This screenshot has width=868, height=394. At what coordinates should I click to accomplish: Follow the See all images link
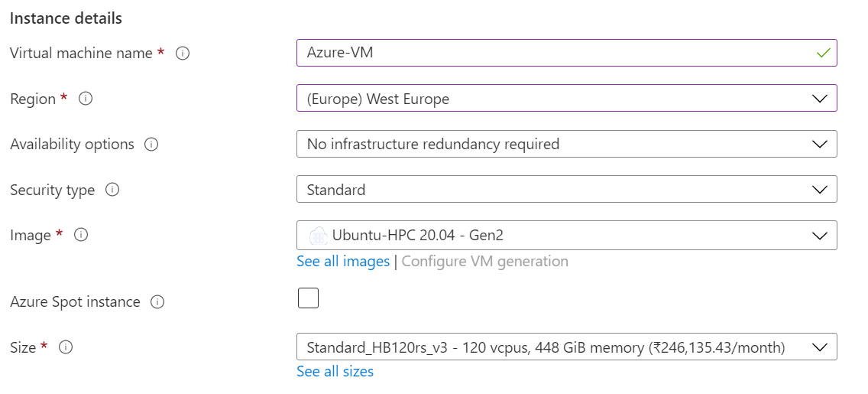(343, 262)
